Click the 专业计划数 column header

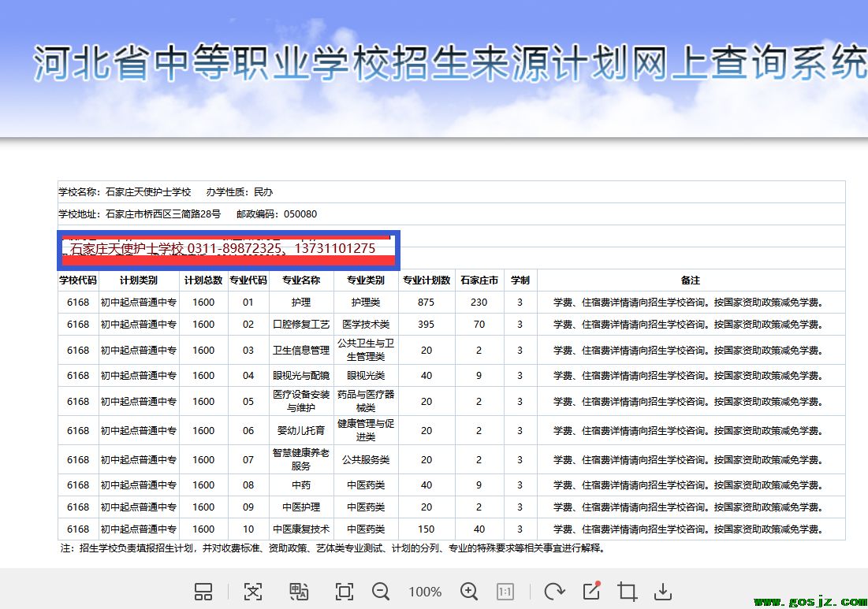[427, 280]
